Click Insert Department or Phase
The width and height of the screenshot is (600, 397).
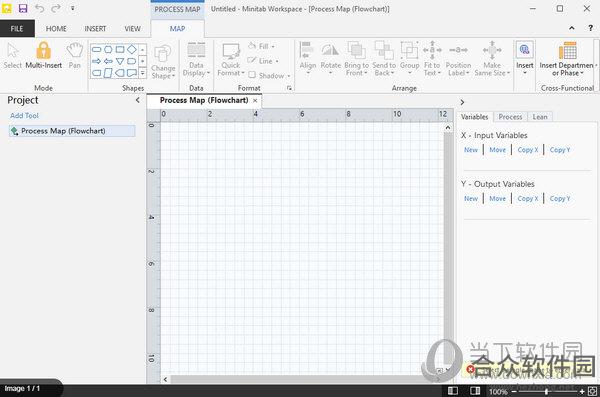568,59
